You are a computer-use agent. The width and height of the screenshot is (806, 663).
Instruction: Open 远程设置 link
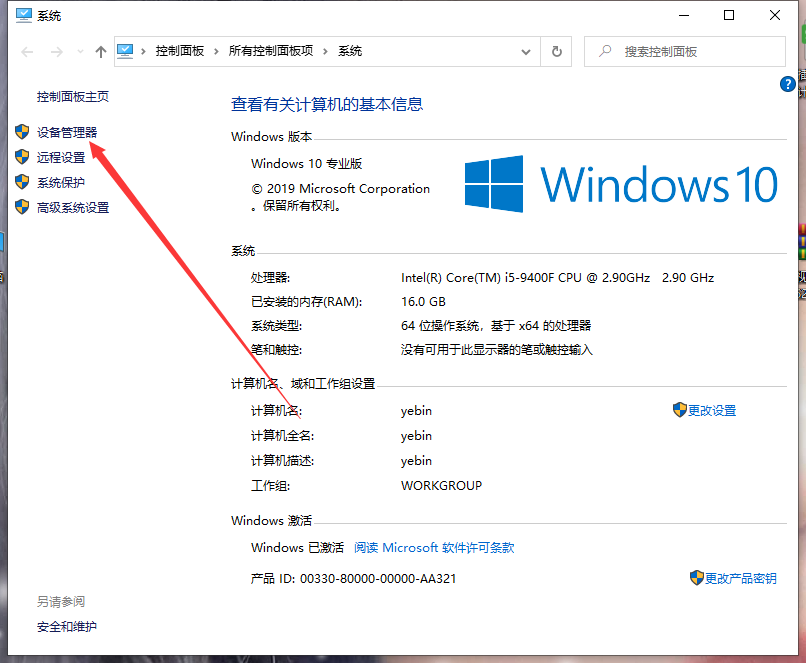(61, 157)
